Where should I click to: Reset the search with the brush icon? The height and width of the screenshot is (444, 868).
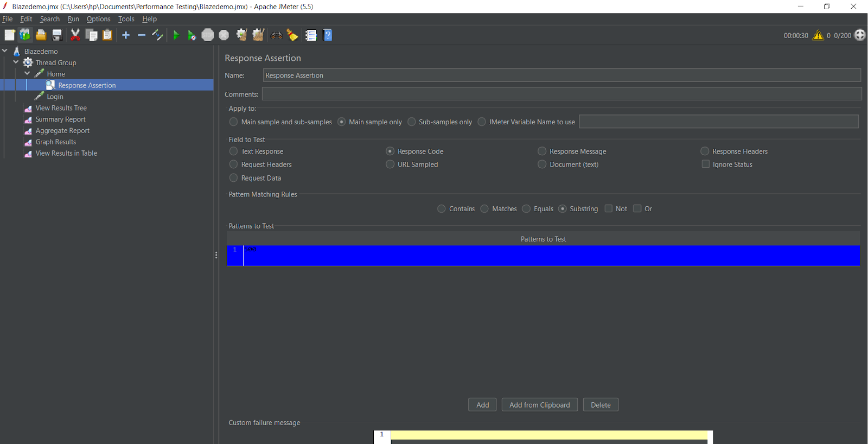(292, 35)
